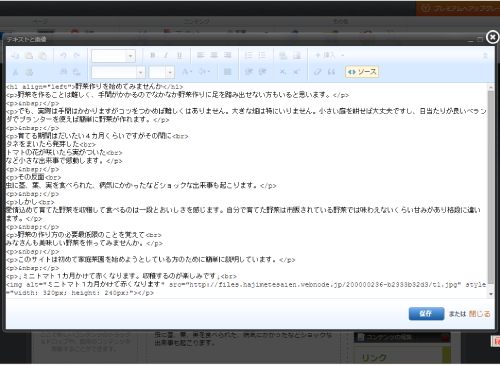Image resolution: width=500 pixels, height=365 pixels.
Task: Open the font family dropdown in second row
Action: coord(118,72)
